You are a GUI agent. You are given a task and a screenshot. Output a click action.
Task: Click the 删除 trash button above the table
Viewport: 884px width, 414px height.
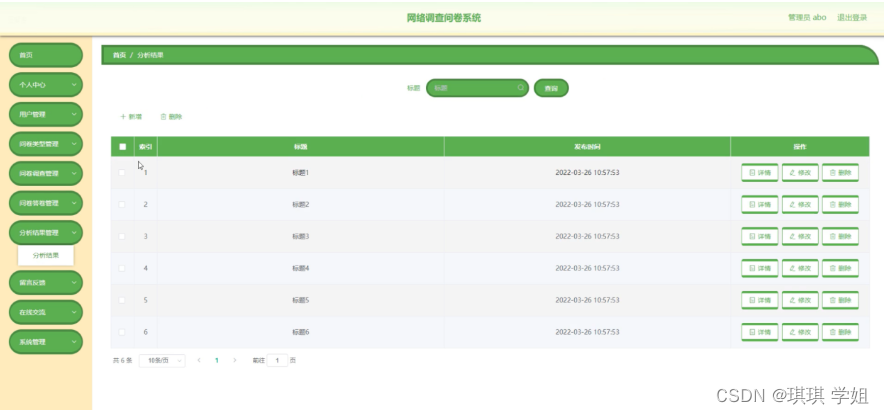click(171, 117)
